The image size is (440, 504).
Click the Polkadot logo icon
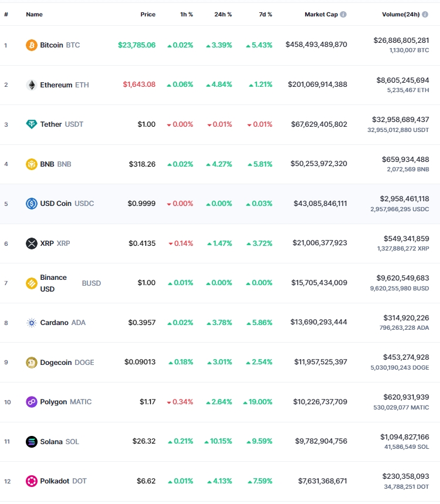coord(32,481)
